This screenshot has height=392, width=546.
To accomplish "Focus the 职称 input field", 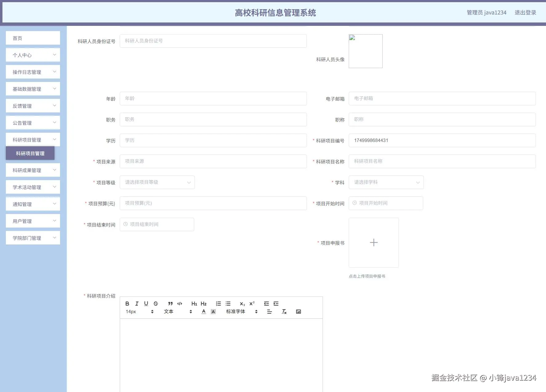I will click(x=442, y=119).
